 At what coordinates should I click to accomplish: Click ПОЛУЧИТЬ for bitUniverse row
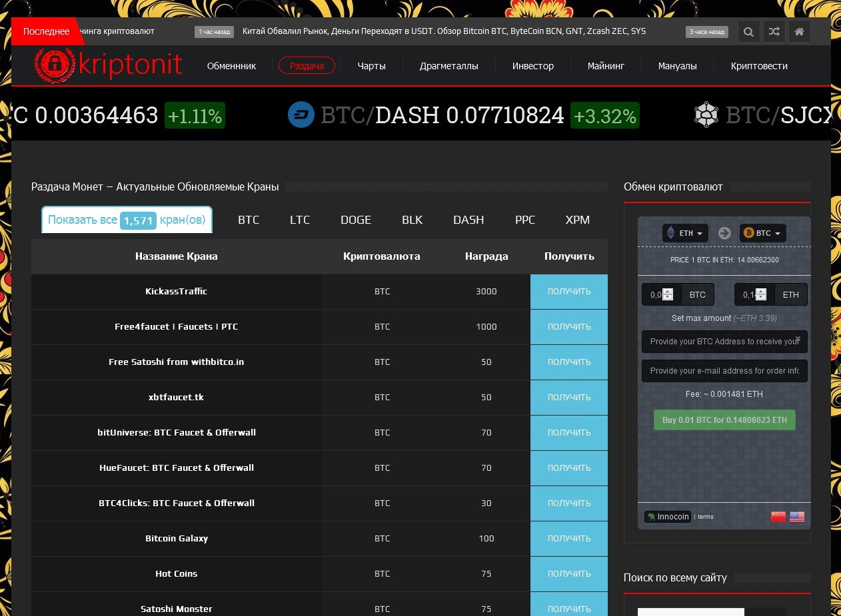coord(569,433)
